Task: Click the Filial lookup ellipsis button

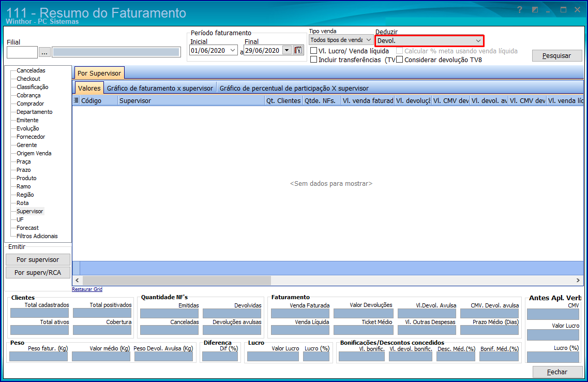Action: 44,52
